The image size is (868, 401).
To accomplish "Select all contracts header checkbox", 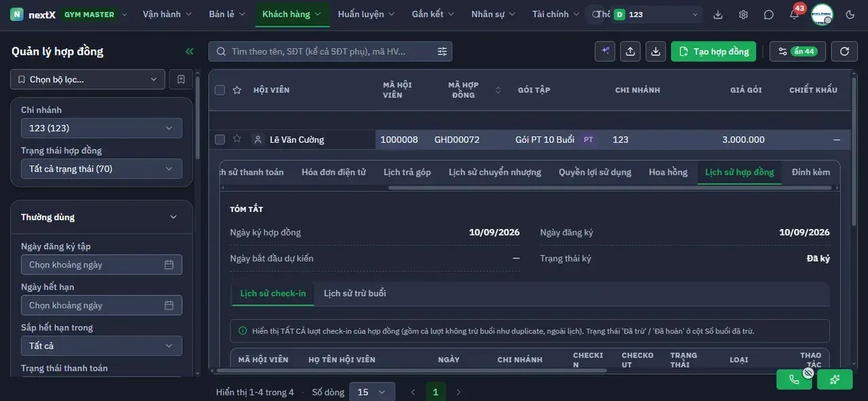I will coord(220,90).
